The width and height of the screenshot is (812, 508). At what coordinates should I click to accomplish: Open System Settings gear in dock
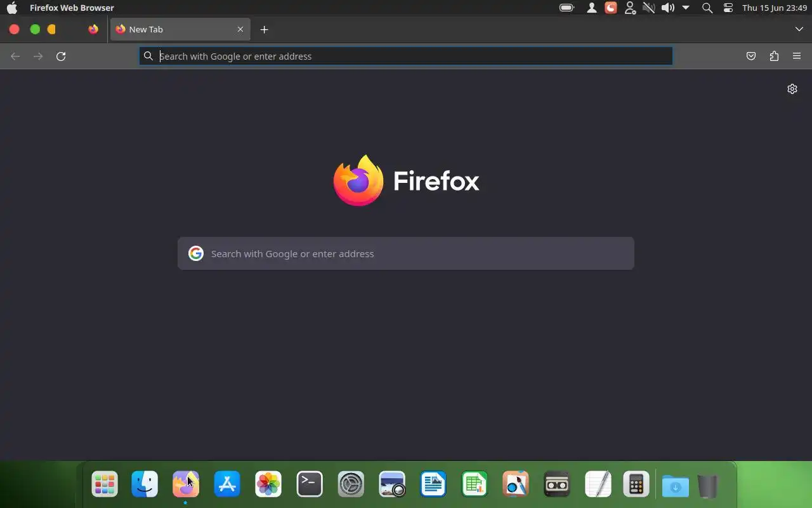(x=351, y=485)
